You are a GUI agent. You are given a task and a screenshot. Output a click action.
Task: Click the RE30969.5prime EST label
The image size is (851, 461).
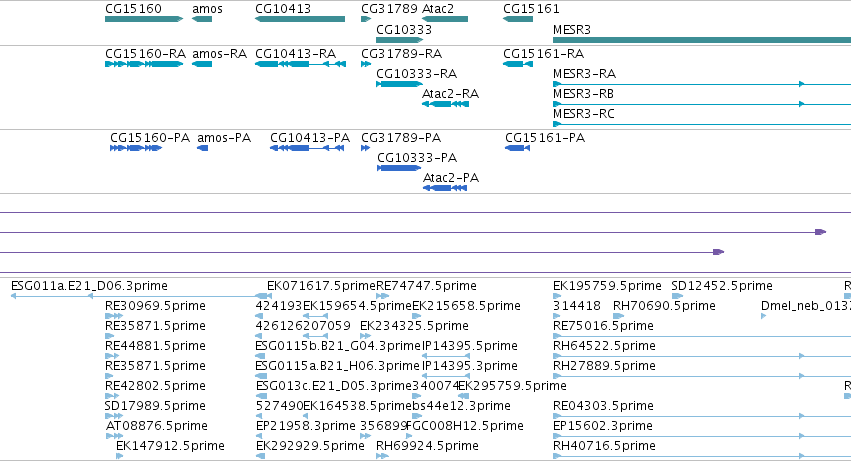click(155, 306)
